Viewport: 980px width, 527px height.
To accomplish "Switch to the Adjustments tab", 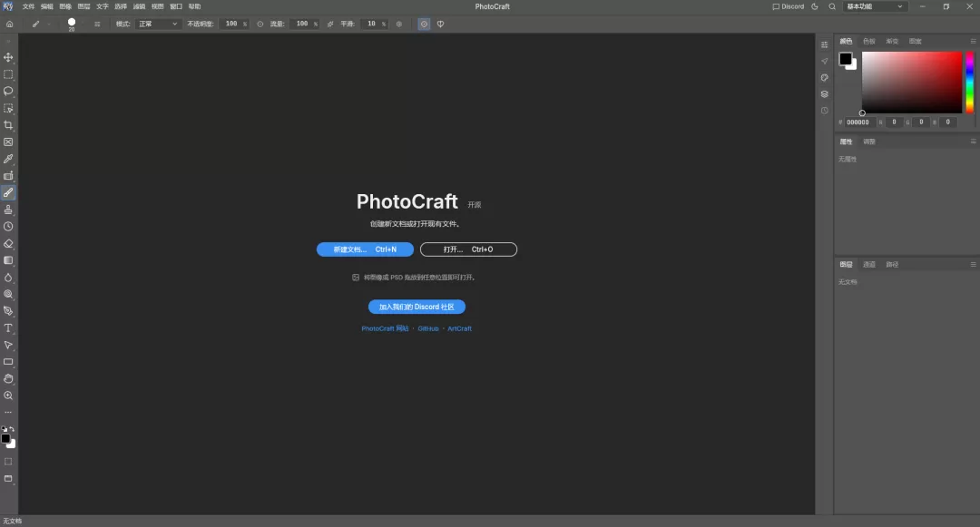I will [868, 142].
